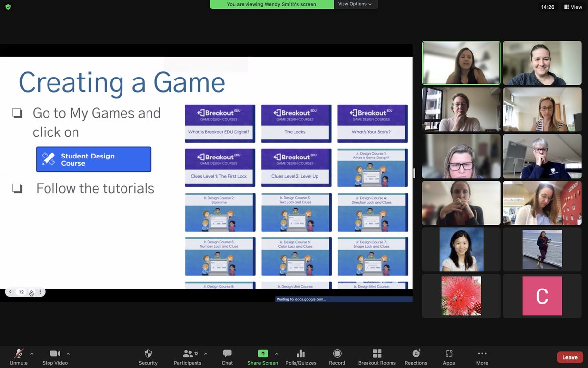This screenshot has height=368, width=588.
Task: Open Reactions menu
Action: pos(416,357)
